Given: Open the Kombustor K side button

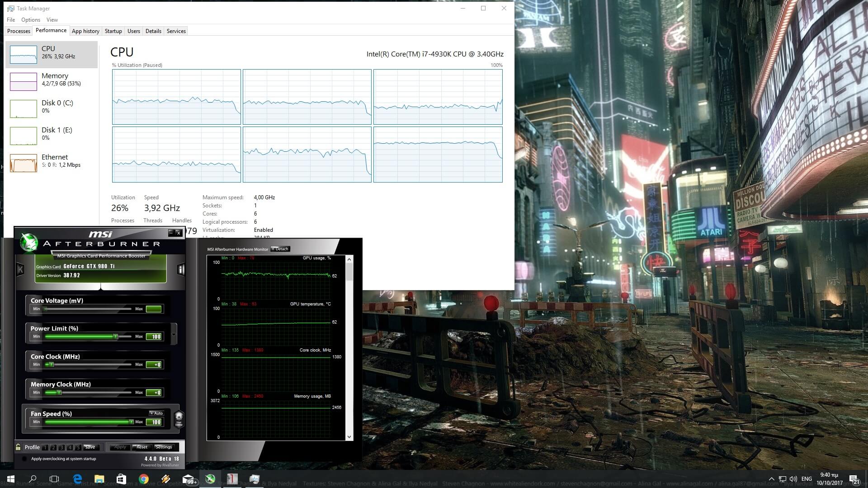Looking at the screenshot, I should pyautogui.click(x=20, y=270).
